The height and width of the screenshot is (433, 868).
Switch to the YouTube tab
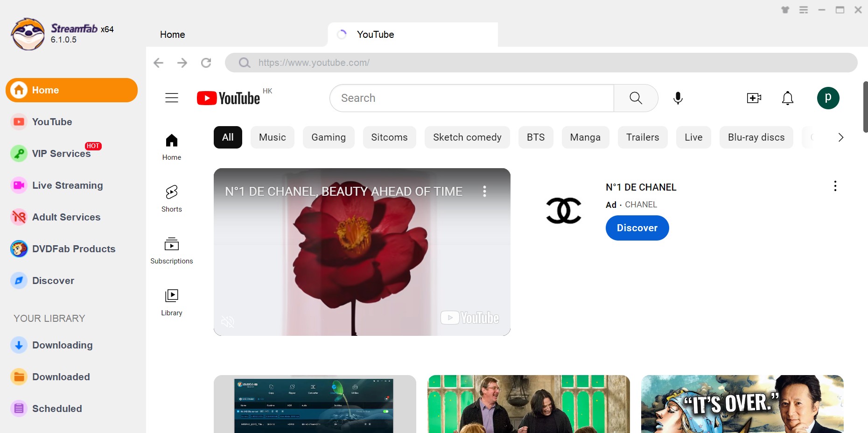[x=413, y=35]
